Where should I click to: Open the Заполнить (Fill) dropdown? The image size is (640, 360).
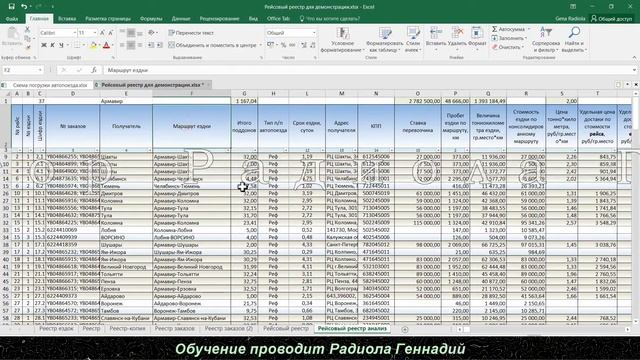(509, 38)
